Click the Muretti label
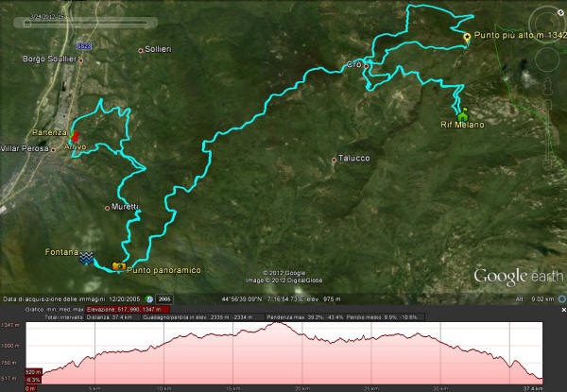 coord(125,207)
